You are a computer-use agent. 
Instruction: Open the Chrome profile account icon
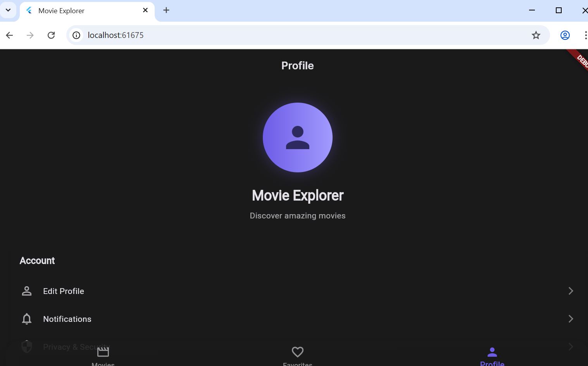tap(565, 35)
